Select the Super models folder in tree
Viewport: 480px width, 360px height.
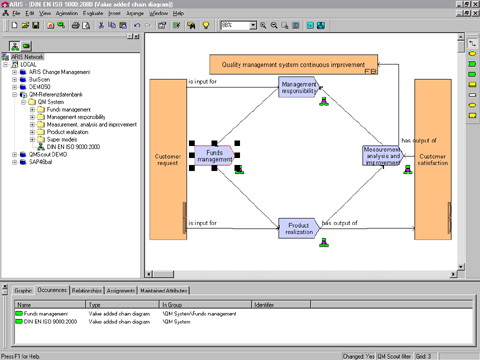click(62, 139)
